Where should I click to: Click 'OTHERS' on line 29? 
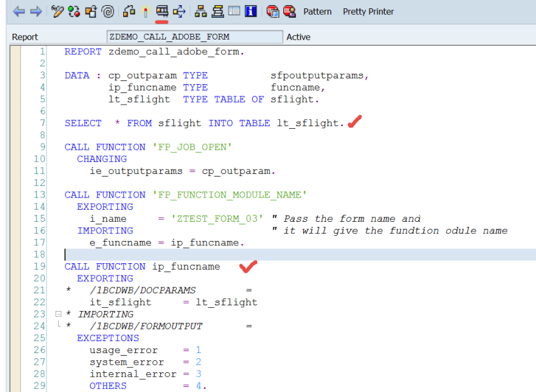tap(108, 386)
